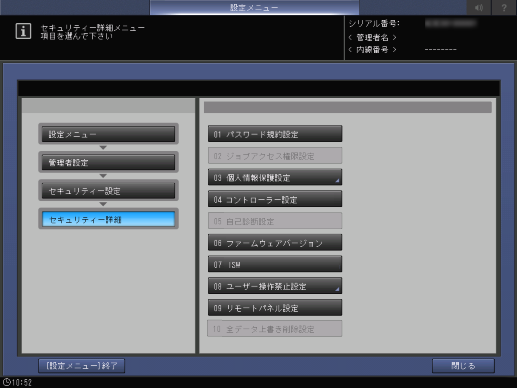Click the greyed 10 全データ上書き削除設定 entry

[x=275, y=329]
